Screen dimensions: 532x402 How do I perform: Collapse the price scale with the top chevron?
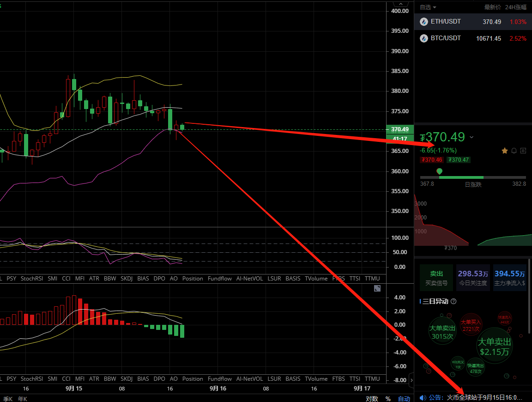tap(401, 4)
